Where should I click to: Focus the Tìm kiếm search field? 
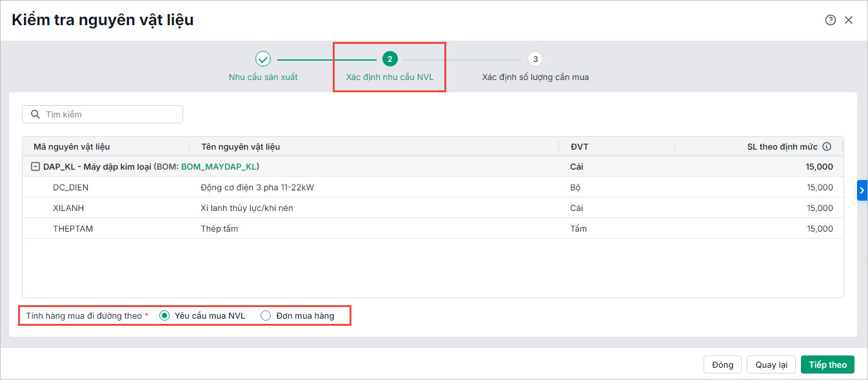(110, 114)
